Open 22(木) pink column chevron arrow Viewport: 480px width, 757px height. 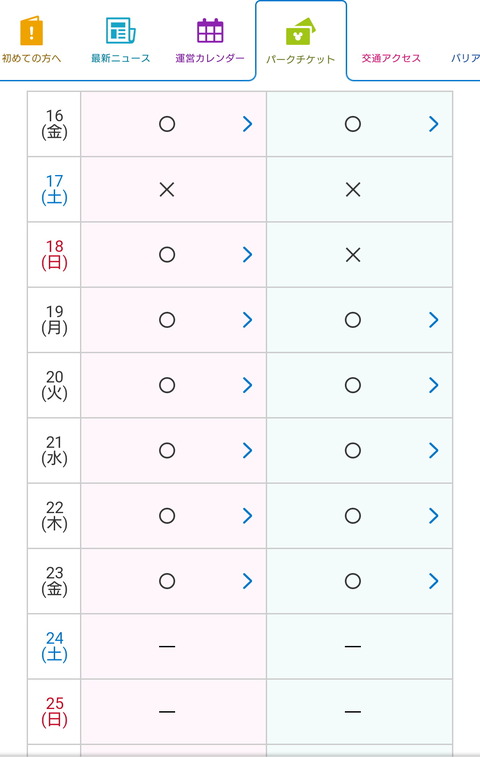248,516
